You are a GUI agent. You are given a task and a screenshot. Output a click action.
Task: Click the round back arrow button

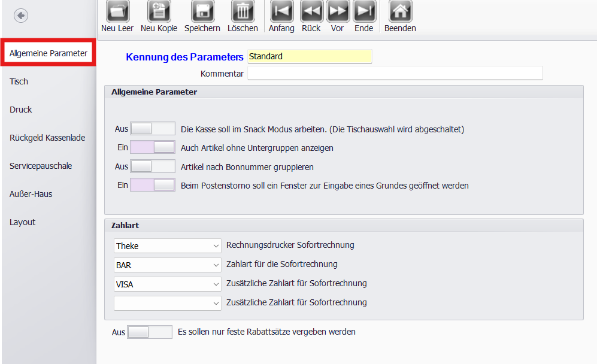(21, 16)
